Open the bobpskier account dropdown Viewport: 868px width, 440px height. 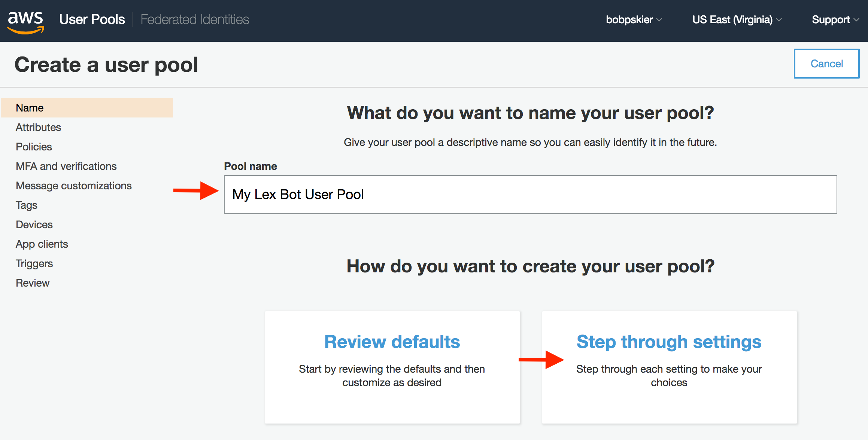[634, 19]
